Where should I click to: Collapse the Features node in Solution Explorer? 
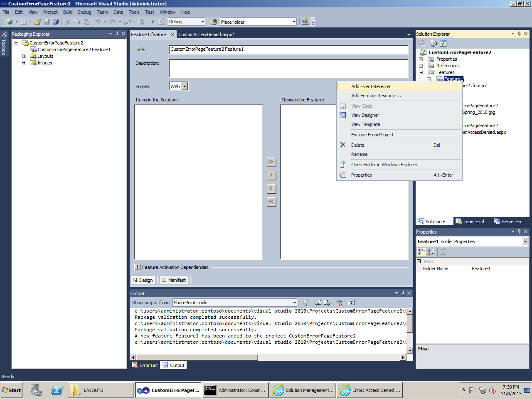(x=421, y=72)
